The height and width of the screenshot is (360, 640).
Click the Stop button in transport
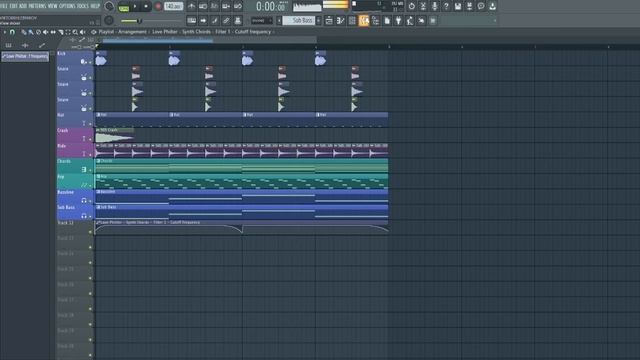click(146, 7)
